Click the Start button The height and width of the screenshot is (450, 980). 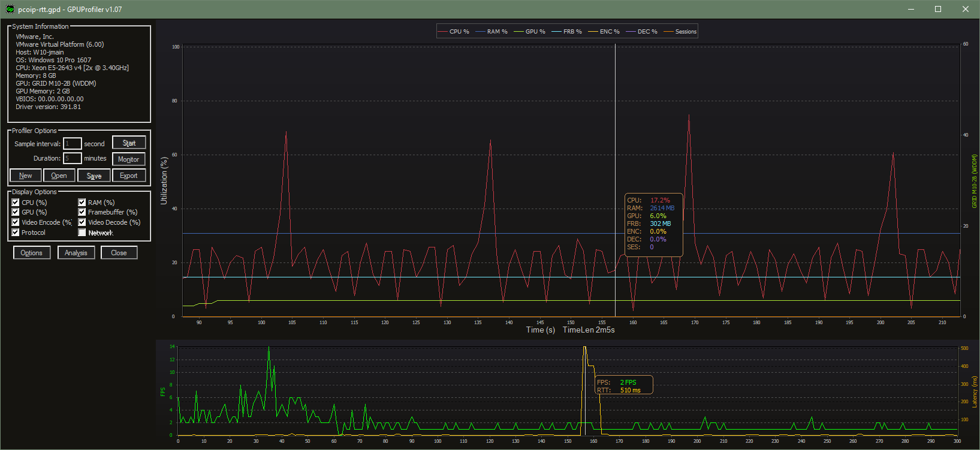coord(129,143)
